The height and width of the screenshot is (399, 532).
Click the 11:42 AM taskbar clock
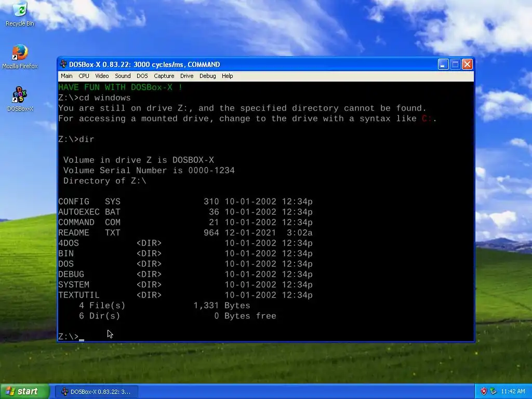pyautogui.click(x=513, y=391)
